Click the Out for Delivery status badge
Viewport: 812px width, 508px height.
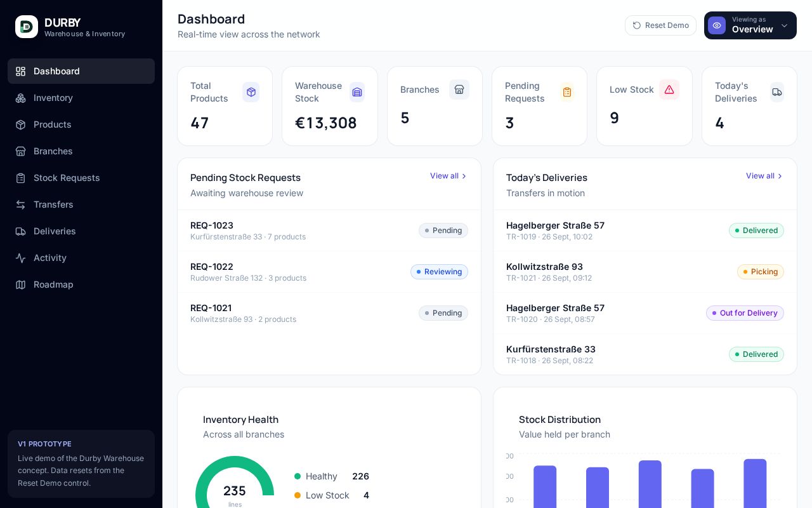(745, 313)
